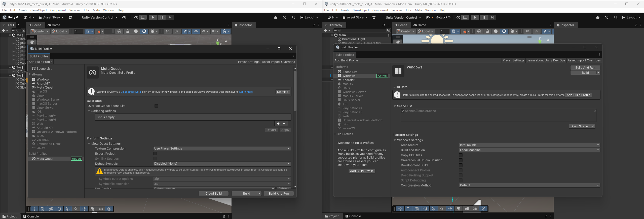The image size is (644, 219).
Task: Select Hand view tool in right Scene view
Action: tap(398, 42)
